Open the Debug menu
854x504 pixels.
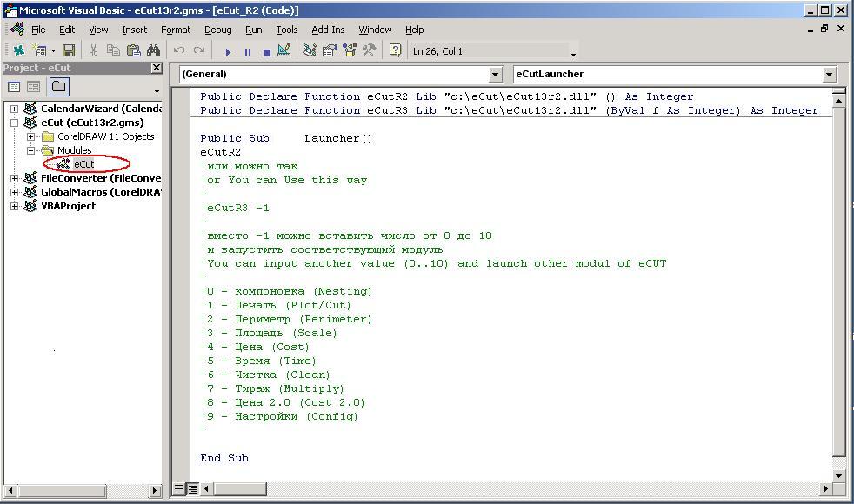218,30
